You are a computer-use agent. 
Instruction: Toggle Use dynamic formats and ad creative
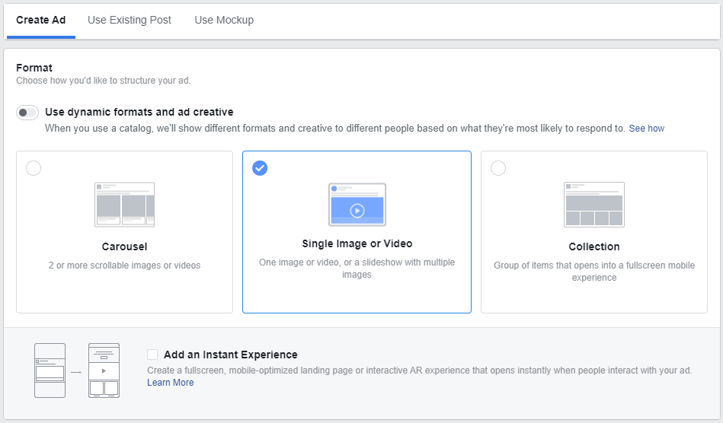click(x=27, y=113)
